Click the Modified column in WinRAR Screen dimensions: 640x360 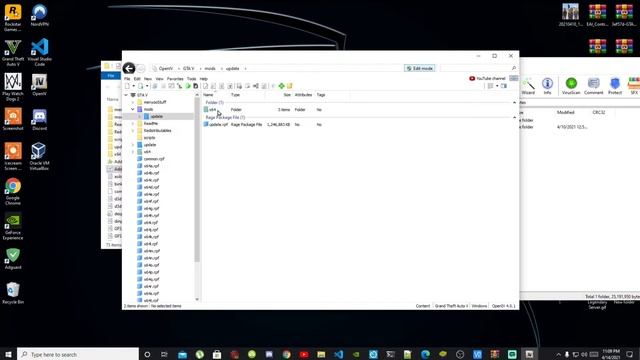tap(565, 112)
